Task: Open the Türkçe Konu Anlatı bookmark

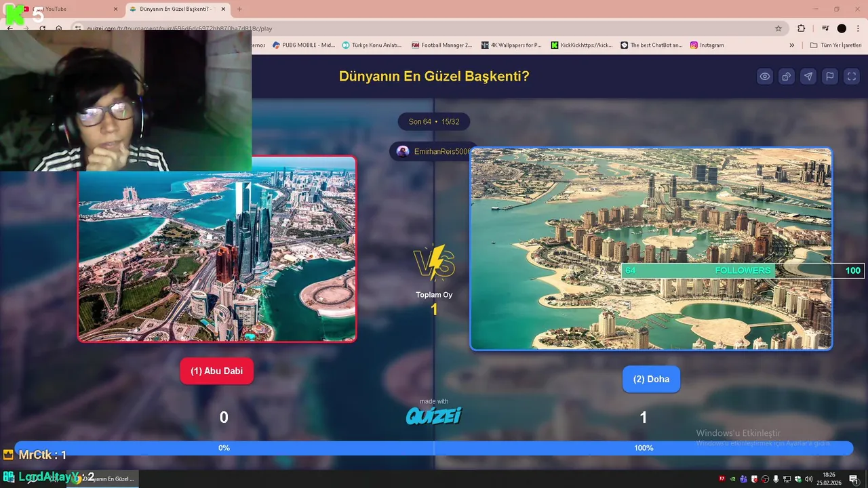Action: point(372,45)
